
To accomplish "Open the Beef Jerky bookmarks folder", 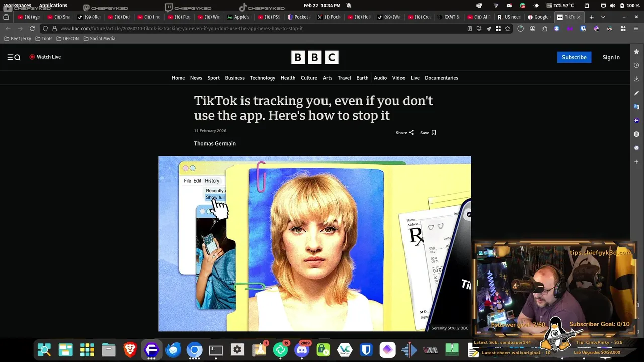I will (18, 39).
